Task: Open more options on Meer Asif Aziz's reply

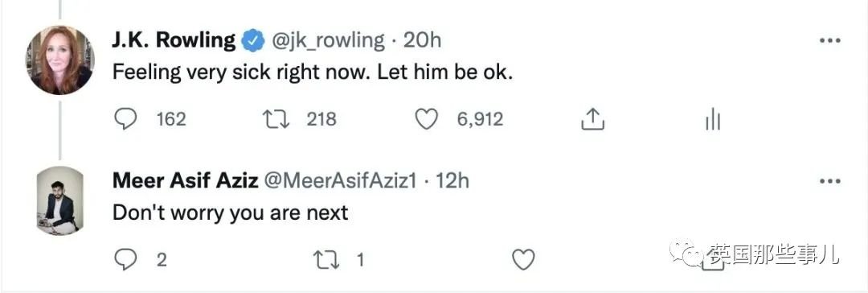Action: pyautogui.click(x=829, y=181)
